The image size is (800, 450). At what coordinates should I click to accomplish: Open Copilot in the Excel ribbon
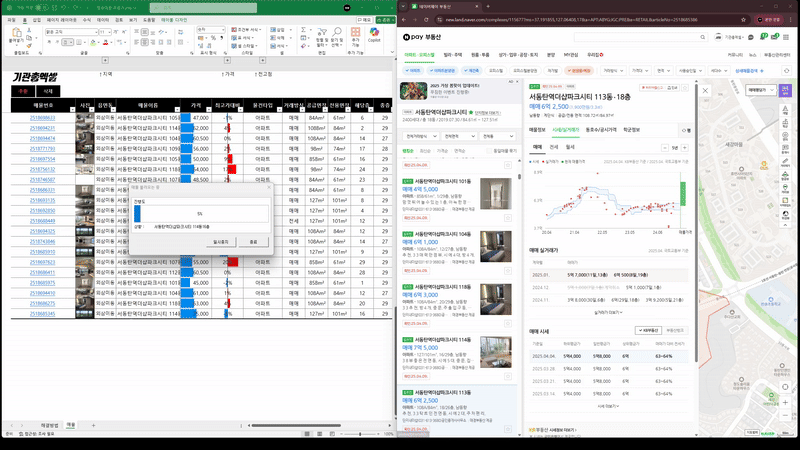[x=374, y=34]
